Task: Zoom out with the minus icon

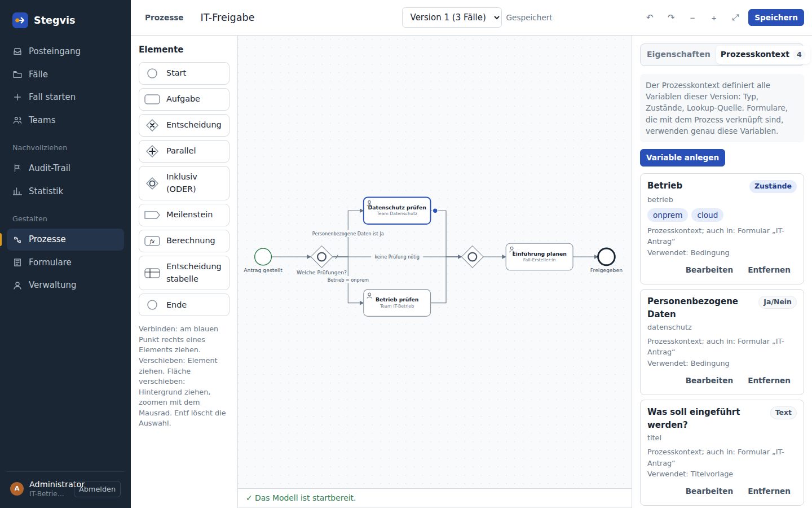Action: (692, 17)
